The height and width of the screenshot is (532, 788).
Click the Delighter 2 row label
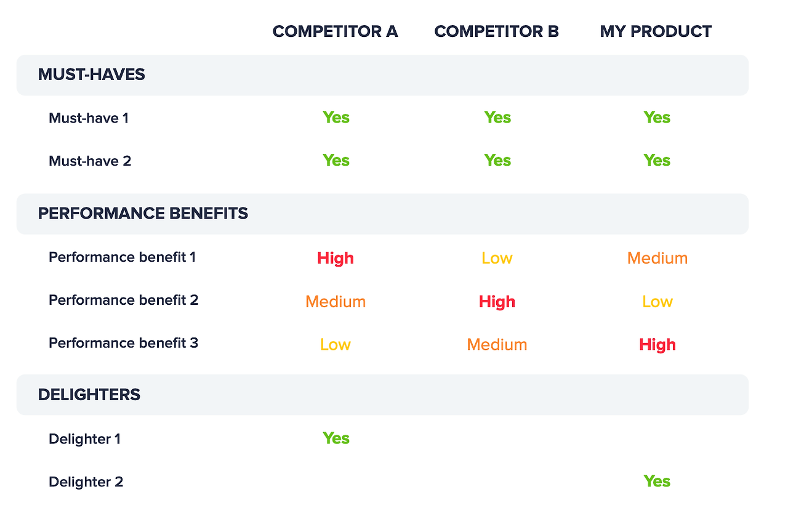coord(86,482)
